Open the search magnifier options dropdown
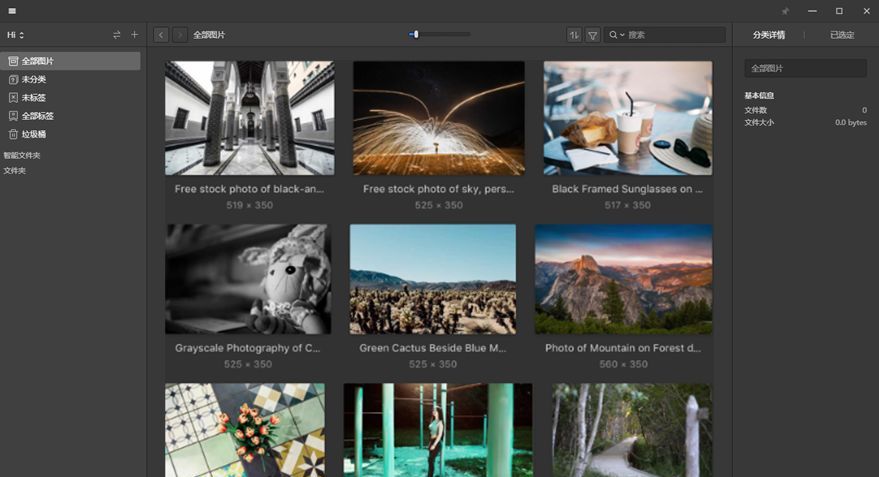879x477 pixels. pyautogui.click(x=616, y=35)
